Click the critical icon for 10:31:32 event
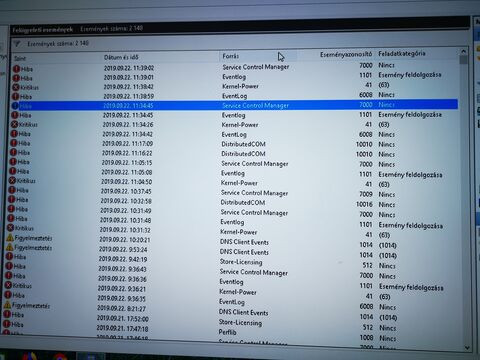The width and height of the screenshot is (480, 360). click(11, 228)
